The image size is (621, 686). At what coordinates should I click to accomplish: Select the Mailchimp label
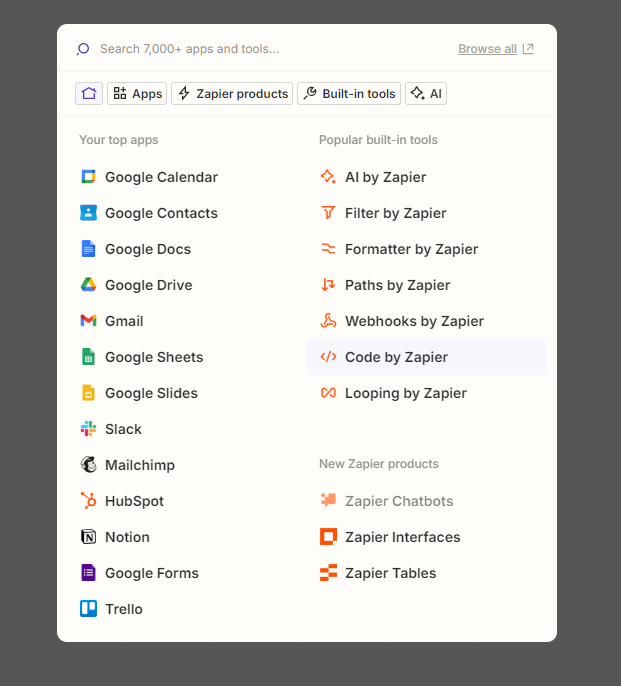(140, 465)
